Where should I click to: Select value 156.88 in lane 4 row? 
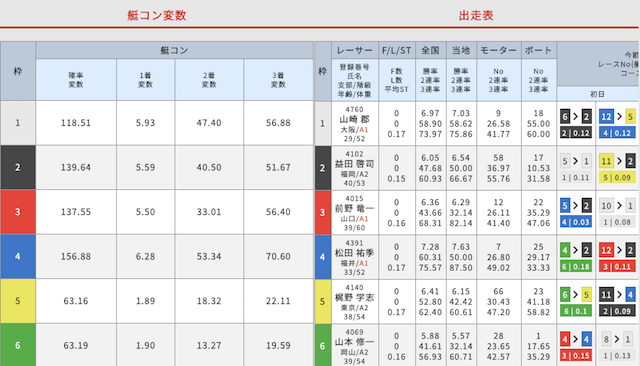76,257
